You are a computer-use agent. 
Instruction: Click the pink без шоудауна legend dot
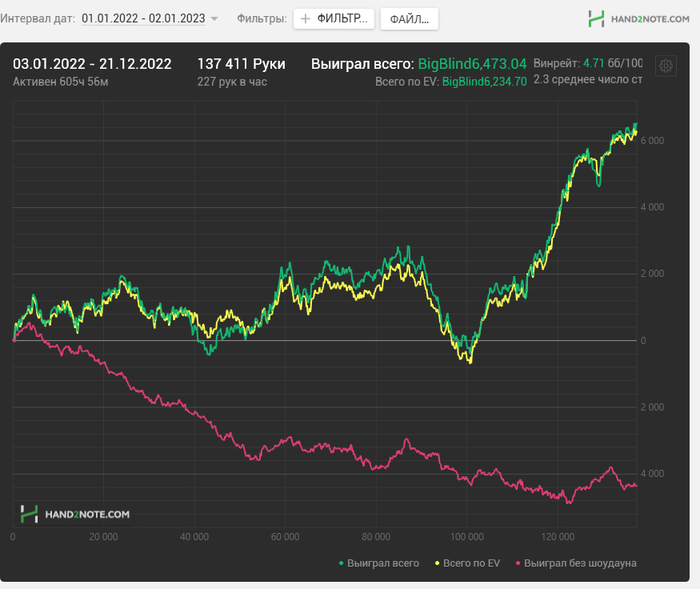(x=518, y=564)
